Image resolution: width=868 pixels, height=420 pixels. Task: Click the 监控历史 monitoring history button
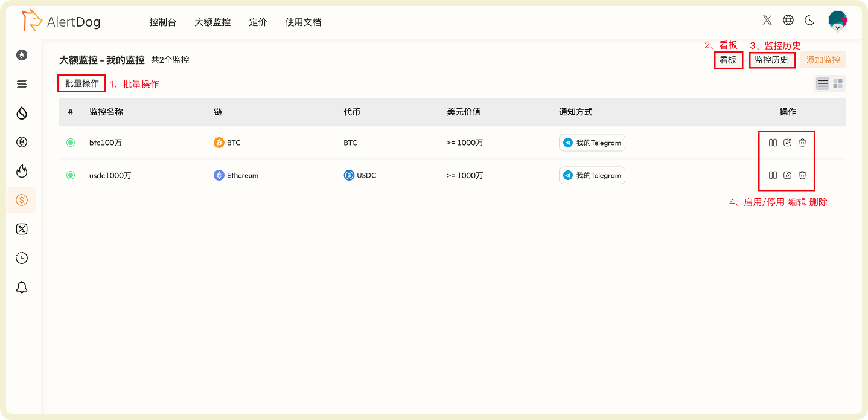pyautogui.click(x=772, y=60)
